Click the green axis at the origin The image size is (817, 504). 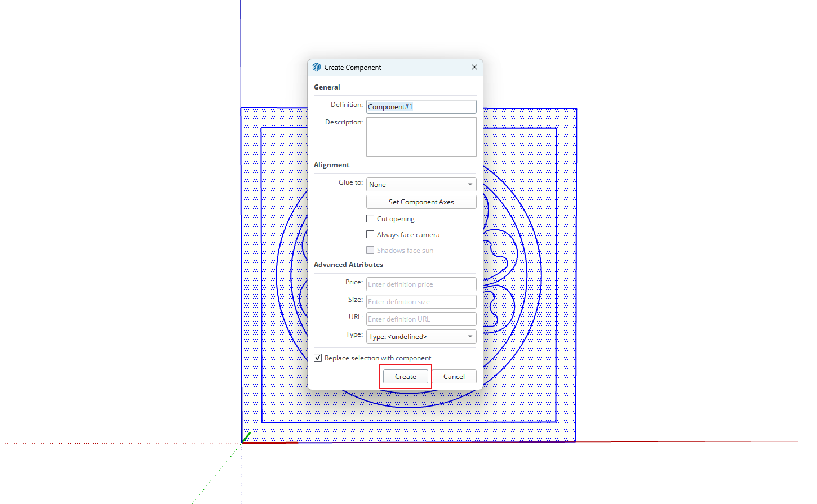click(247, 436)
